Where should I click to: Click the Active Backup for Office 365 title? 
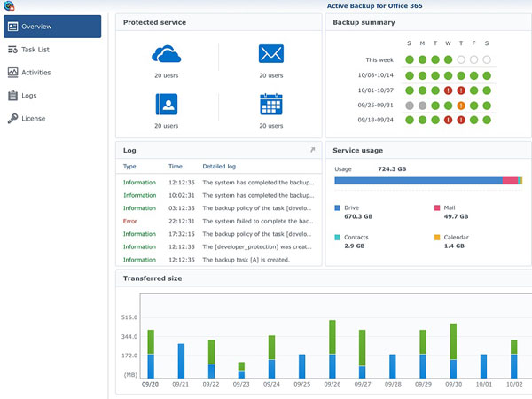click(x=374, y=6)
